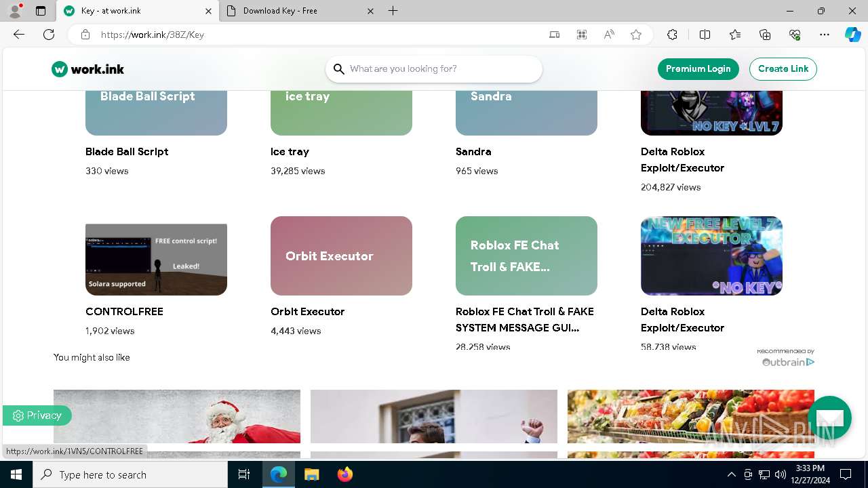Open the 'NO KEY LVL 7' Delta thumbnail

(711, 113)
